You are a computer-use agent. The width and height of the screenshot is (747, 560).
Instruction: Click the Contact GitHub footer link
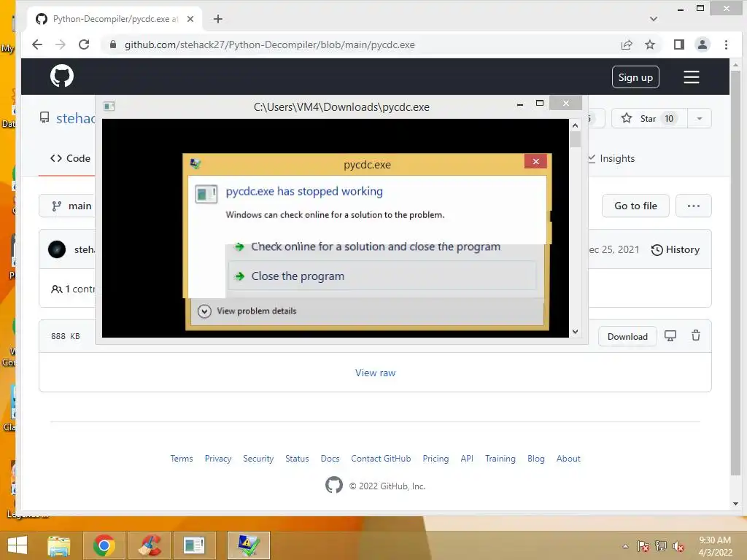381,459
